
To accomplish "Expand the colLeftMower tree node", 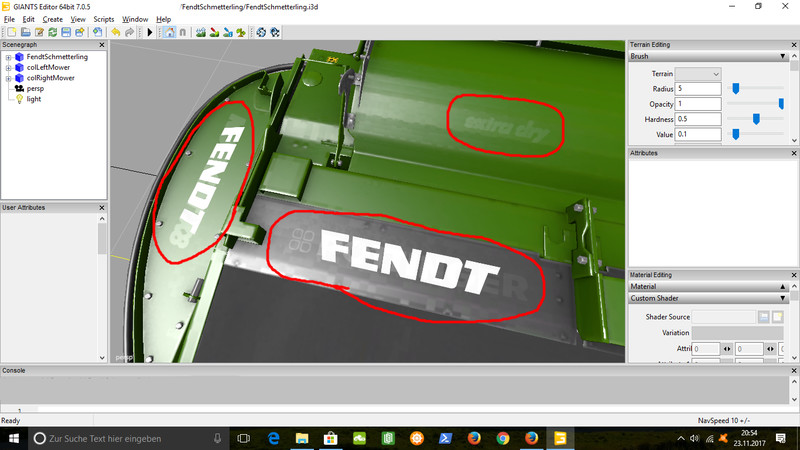I will click(8, 68).
